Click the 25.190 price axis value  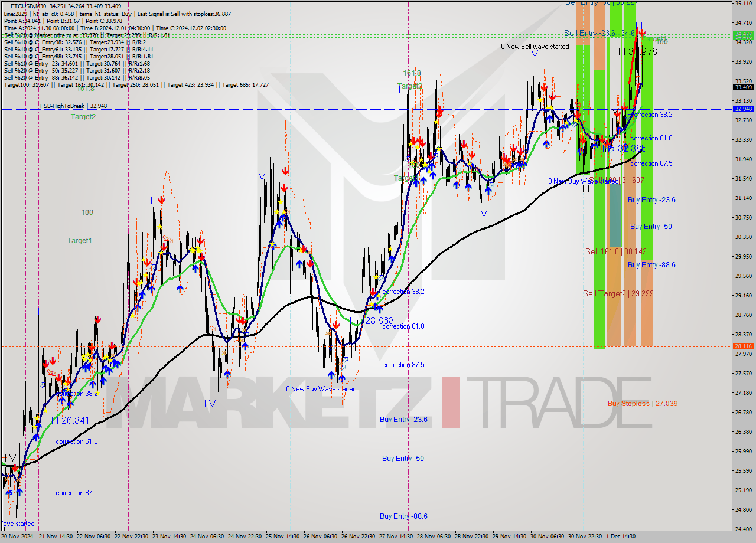[x=743, y=490]
